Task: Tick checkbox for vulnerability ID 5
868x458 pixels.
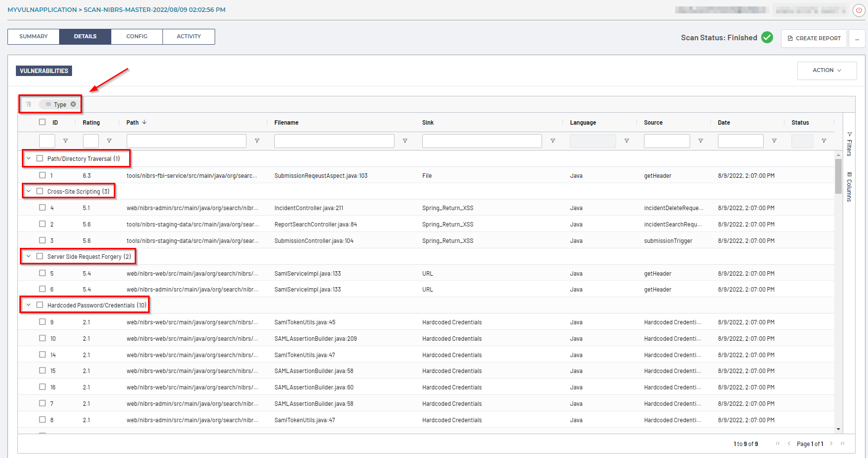Action: (42, 273)
